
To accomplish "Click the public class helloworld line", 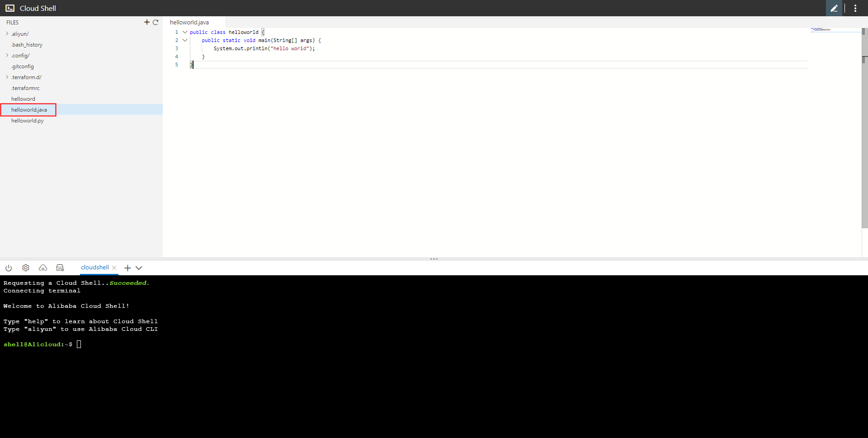I will coord(227,32).
